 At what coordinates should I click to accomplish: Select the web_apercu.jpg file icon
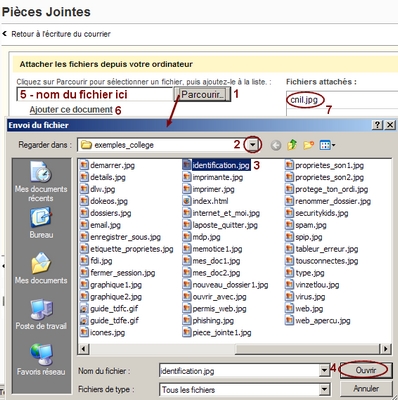click(289, 321)
